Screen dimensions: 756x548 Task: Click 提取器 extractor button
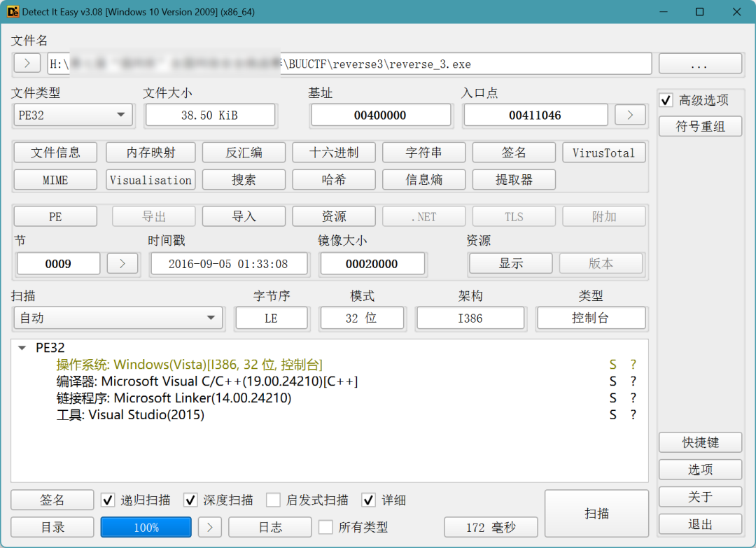click(514, 179)
